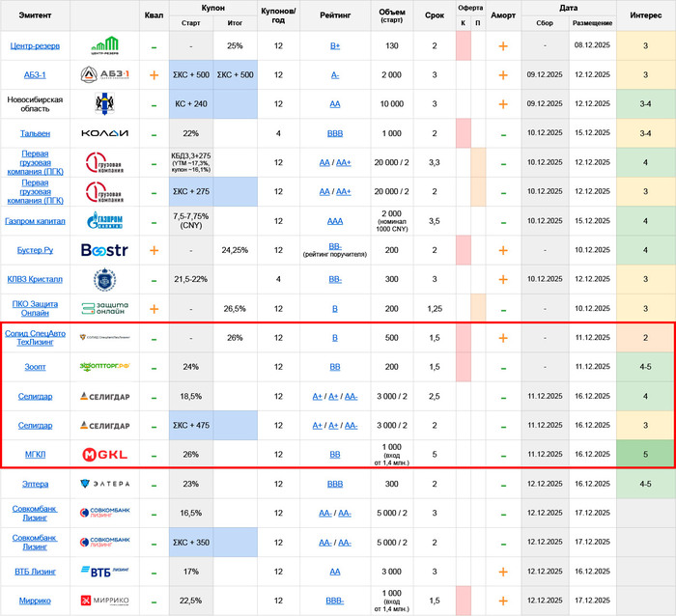The height and width of the screenshot is (616, 676).
Task: Click the Аморт plus icon for Центр-резерв
Action: coord(502,45)
